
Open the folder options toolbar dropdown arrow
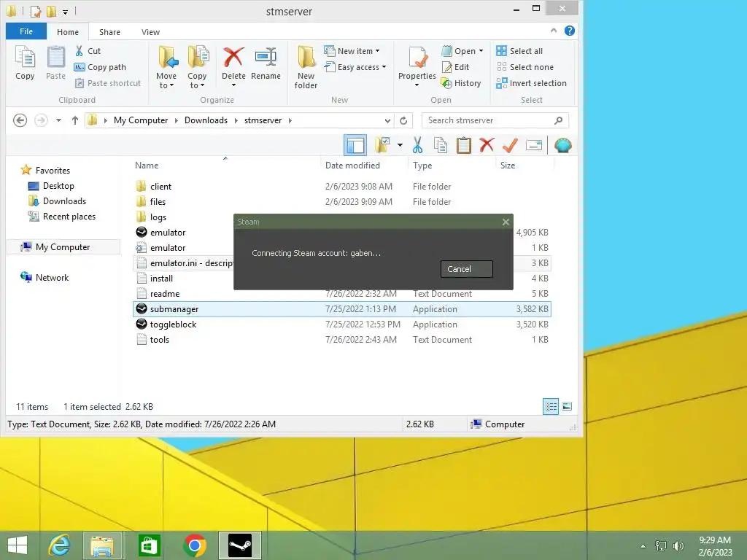coord(400,145)
